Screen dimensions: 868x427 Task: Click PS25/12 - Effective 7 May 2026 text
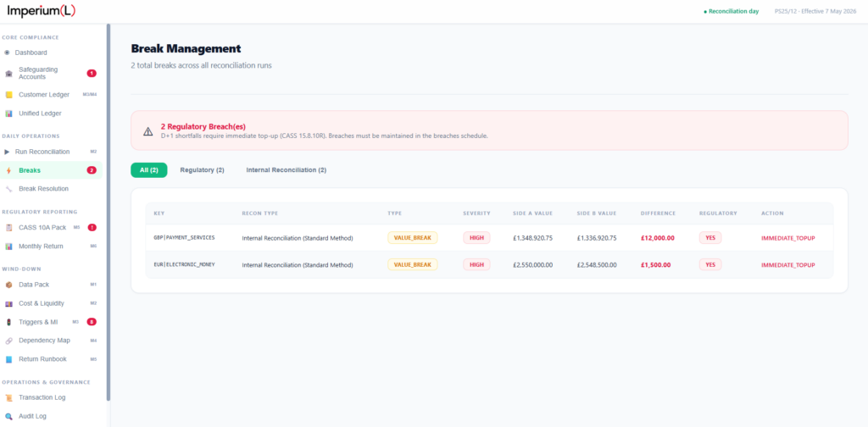click(x=817, y=11)
